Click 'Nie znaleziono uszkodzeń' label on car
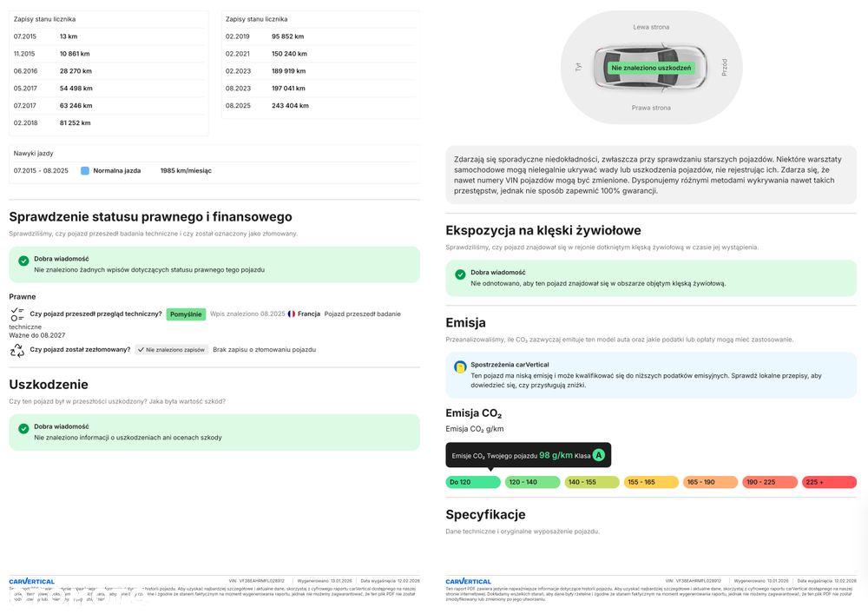Viewport: 868px width, 614px height. click(x=651, y=68)
